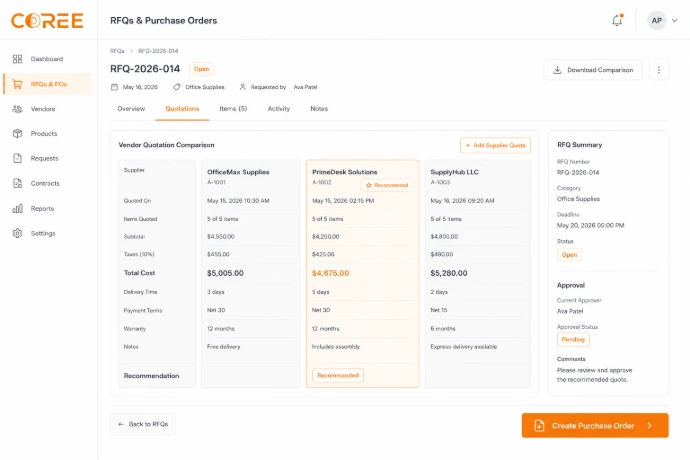The image size is (690, 460).
Task: Open Products in sidebar
Action: [47, 133]
